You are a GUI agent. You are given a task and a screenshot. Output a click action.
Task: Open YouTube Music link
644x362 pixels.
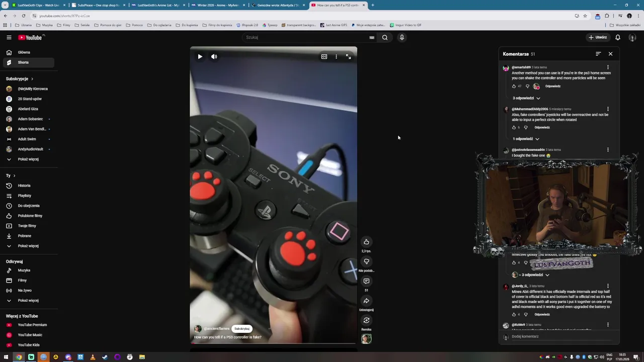tap(28, 335)
